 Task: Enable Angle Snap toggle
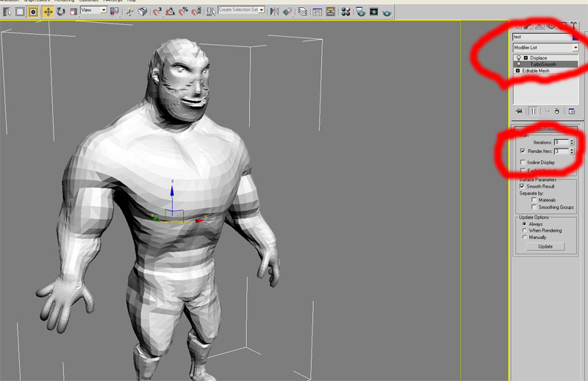tap(171, 11)
